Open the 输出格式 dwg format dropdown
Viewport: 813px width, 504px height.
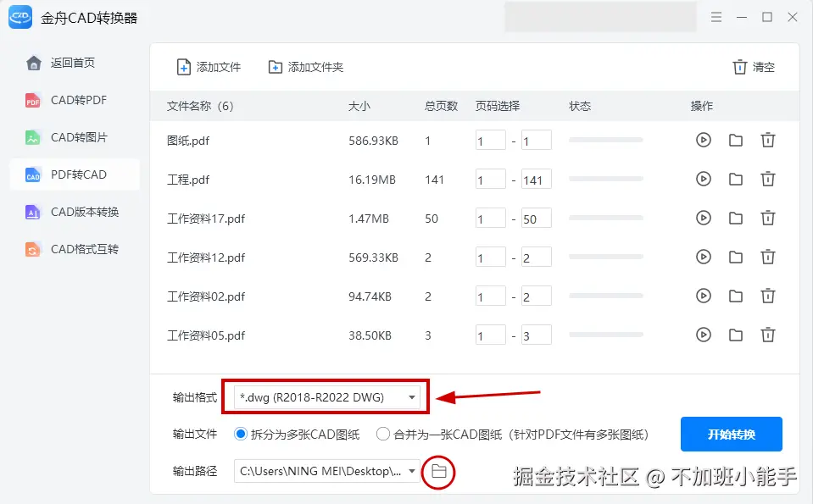[x=326, y=397]
